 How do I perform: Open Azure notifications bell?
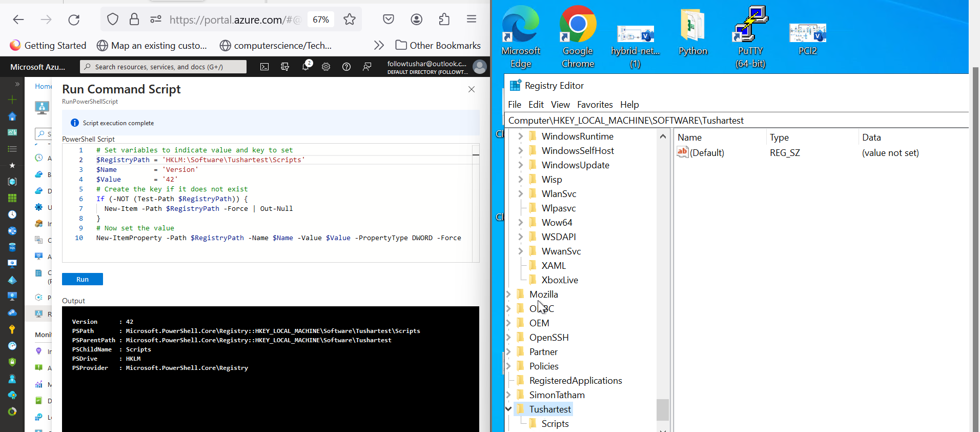point(306,67)
